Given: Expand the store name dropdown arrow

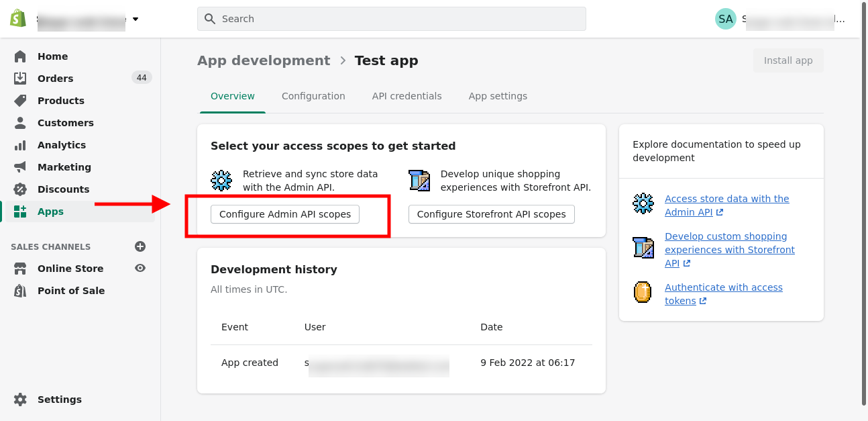Looking at the screenshot, I should click(x=135, y=19).
